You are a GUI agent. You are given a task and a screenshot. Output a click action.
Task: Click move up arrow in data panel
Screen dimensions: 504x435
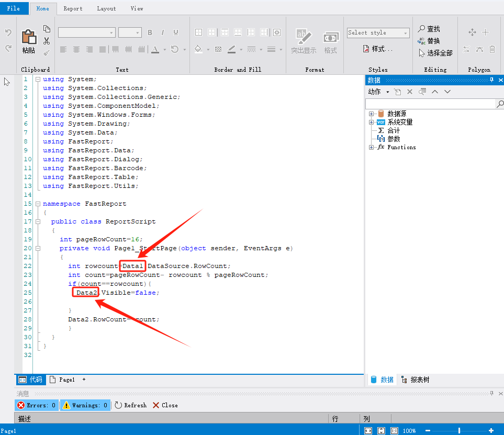pos(435,92)
